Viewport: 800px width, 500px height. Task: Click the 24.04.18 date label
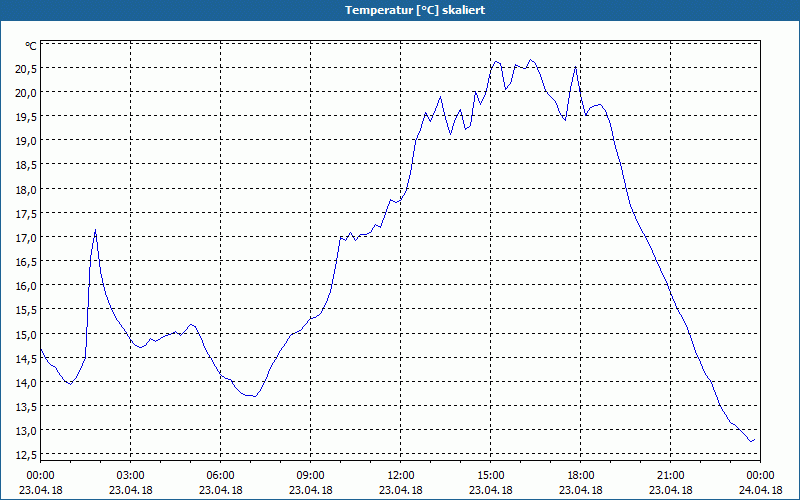[761, 490]
